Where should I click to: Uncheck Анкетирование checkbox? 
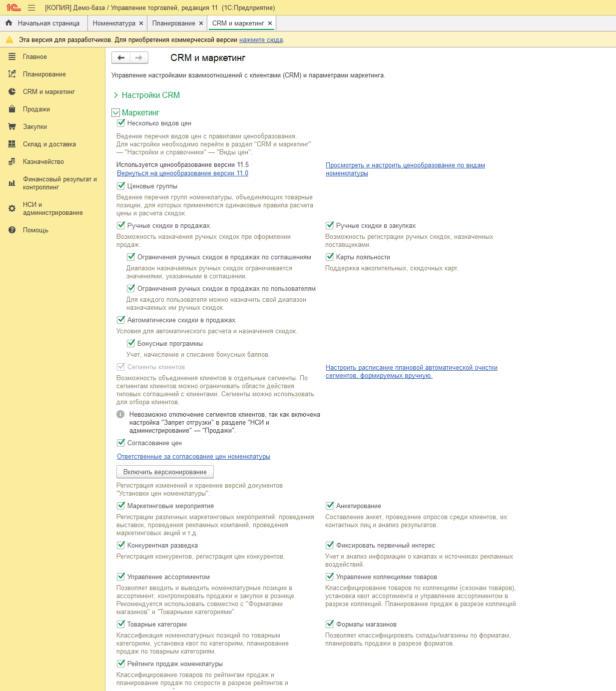pos(330,506)
